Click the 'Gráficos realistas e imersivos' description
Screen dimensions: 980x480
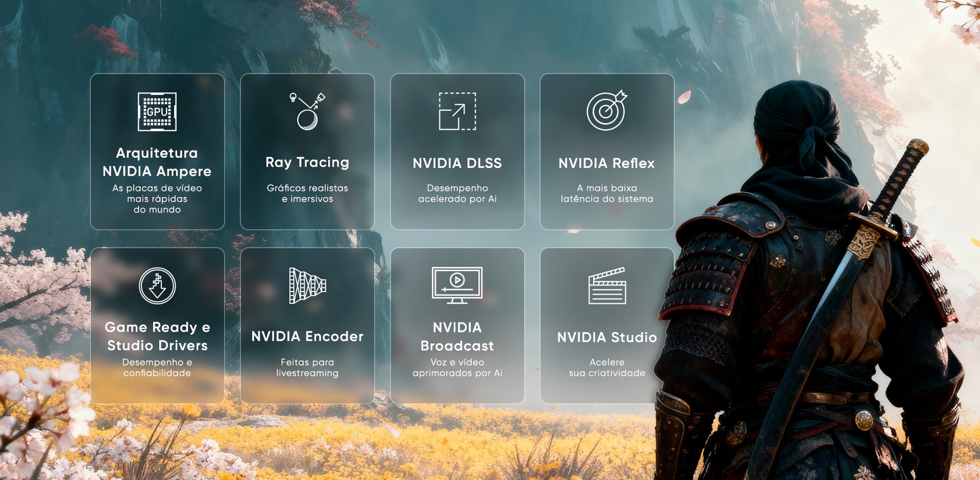307,194
